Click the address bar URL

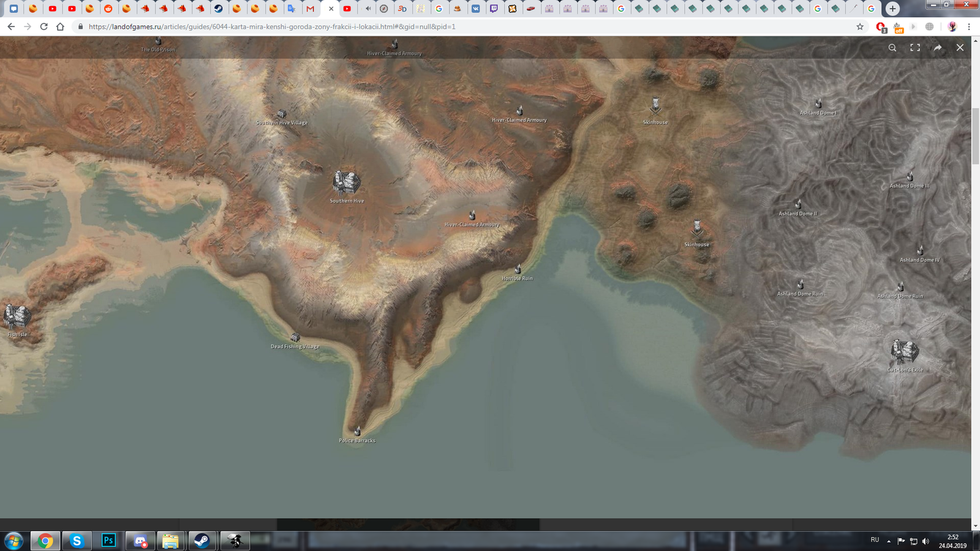pos(272,27)
